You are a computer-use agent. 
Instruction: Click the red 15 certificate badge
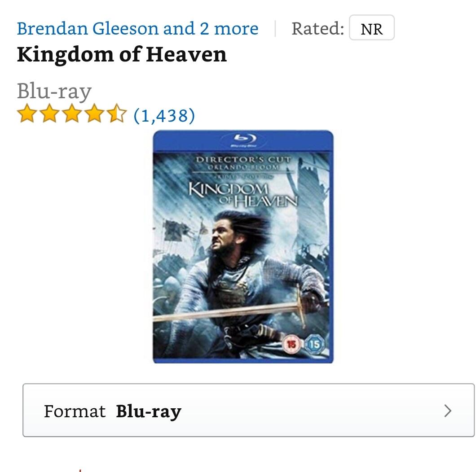tap(292, 344)
